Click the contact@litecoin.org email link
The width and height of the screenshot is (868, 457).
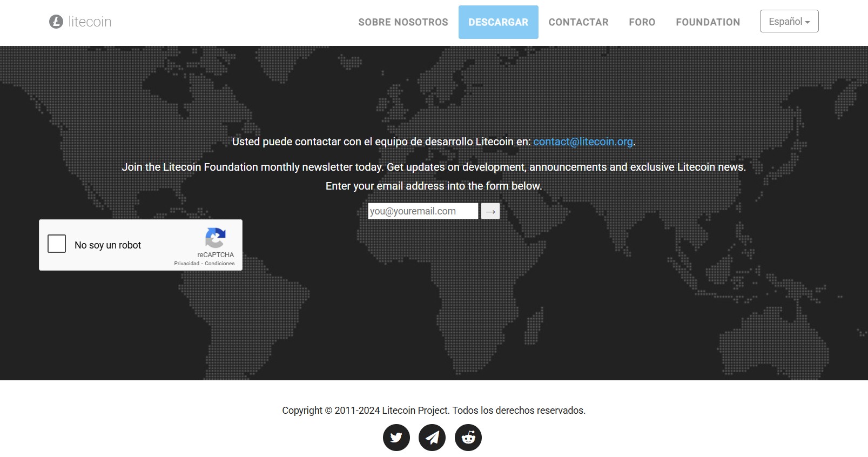(x=583, y=142)
